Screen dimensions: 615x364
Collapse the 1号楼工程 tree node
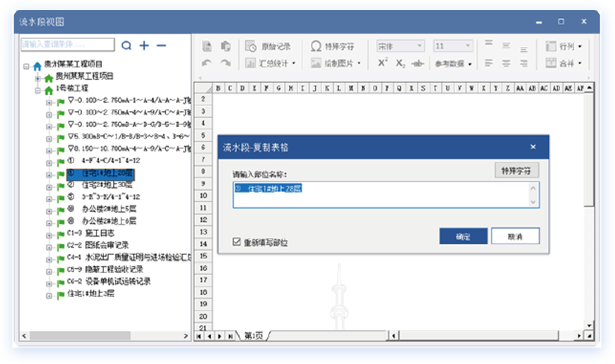tap(38, 90)
